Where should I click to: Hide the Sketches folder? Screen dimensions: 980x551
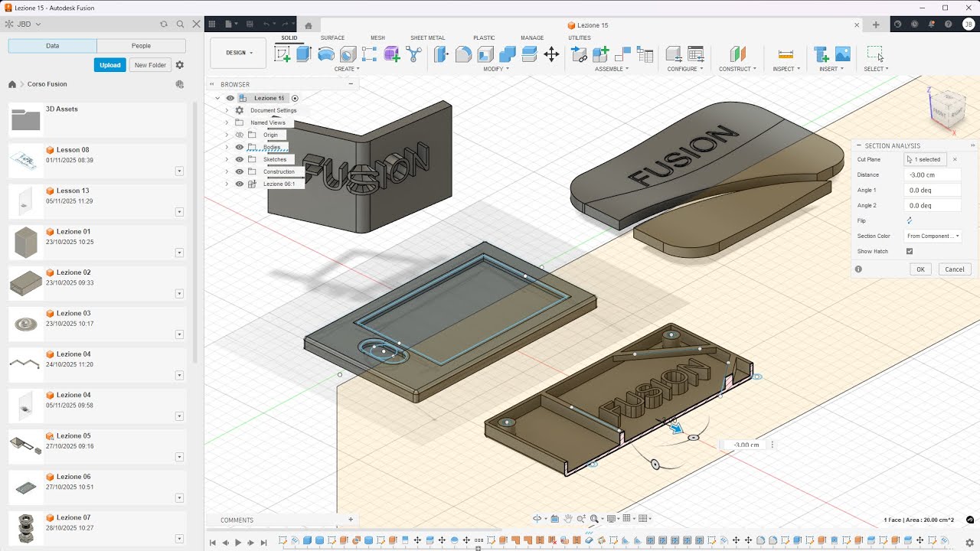coord(239,159)
